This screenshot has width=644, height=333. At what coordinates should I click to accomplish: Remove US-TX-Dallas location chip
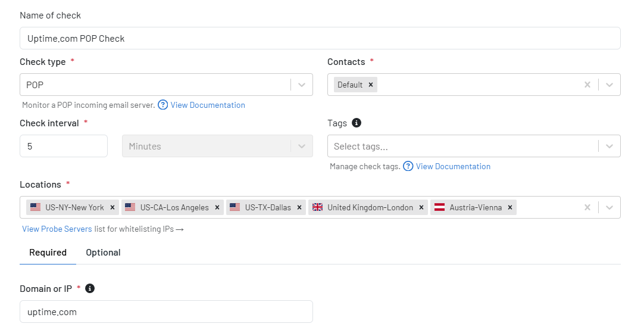point(299,208)
